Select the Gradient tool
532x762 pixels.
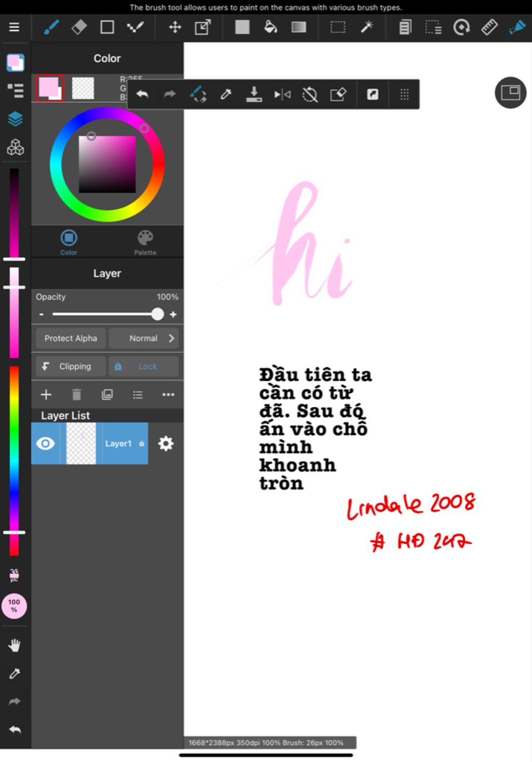pos(299,27)
